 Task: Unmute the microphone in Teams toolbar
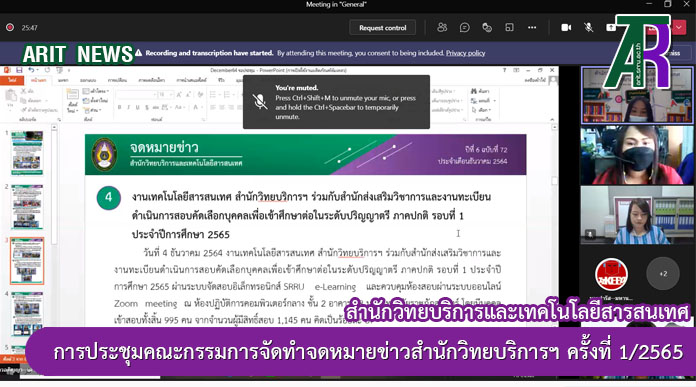click(x=589, y=28)
